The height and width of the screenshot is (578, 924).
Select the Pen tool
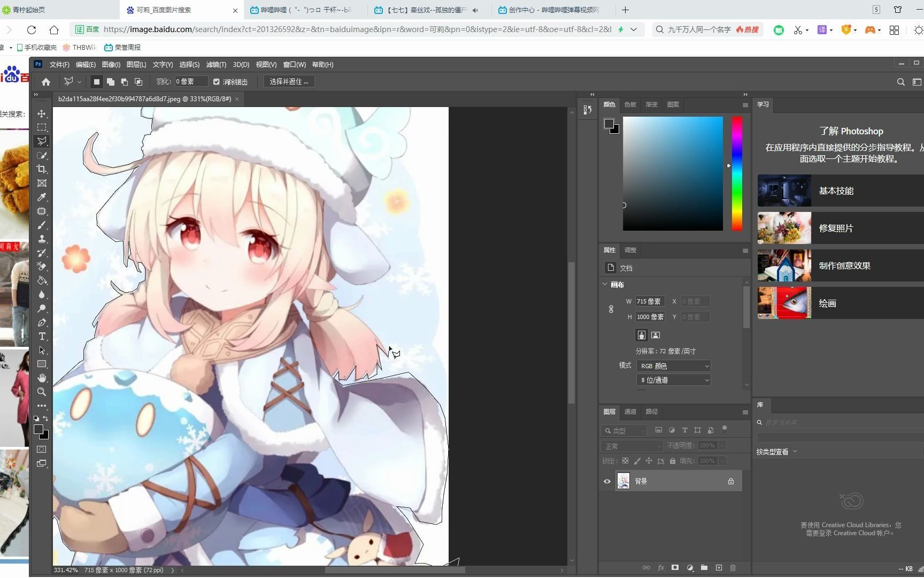(42, 322)
